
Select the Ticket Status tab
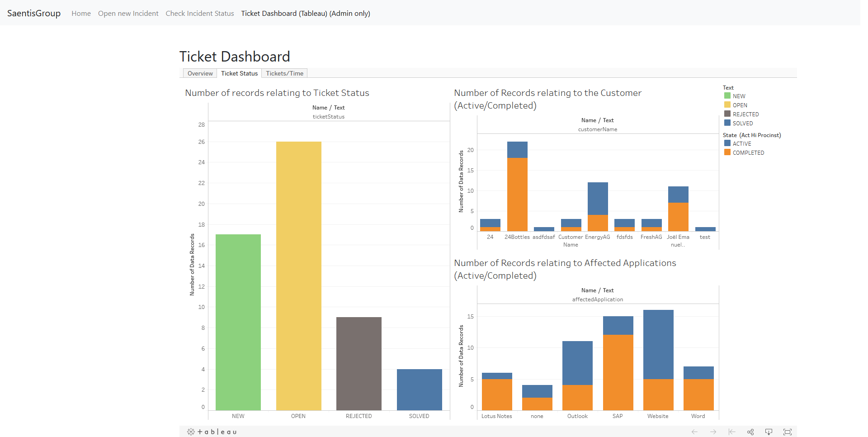click(239, 73)
